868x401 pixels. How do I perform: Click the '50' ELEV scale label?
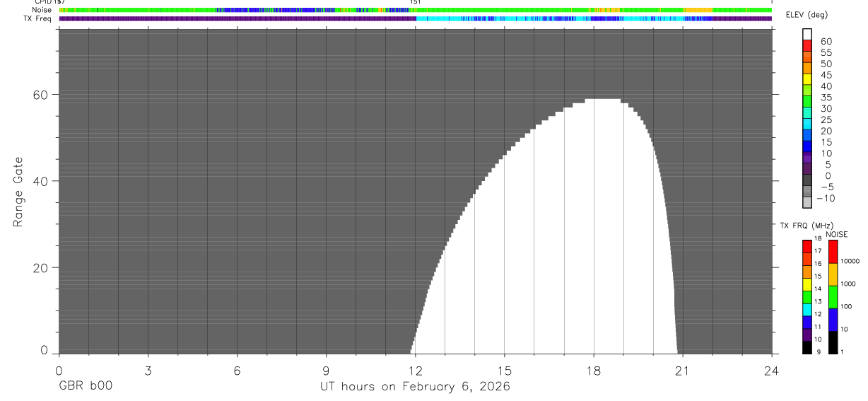click(x=826, y=64)
